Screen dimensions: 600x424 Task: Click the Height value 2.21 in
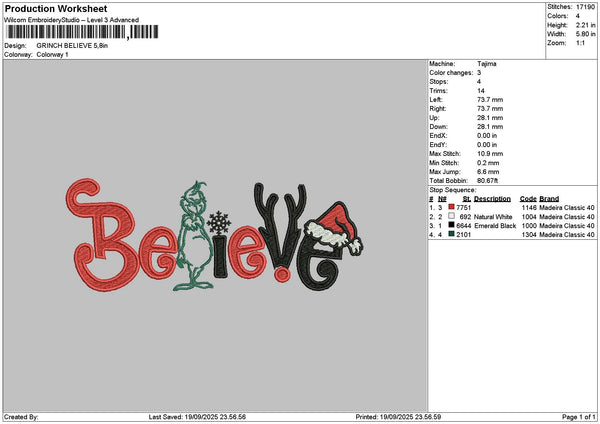pyautogui.click(x=585, y=25)
